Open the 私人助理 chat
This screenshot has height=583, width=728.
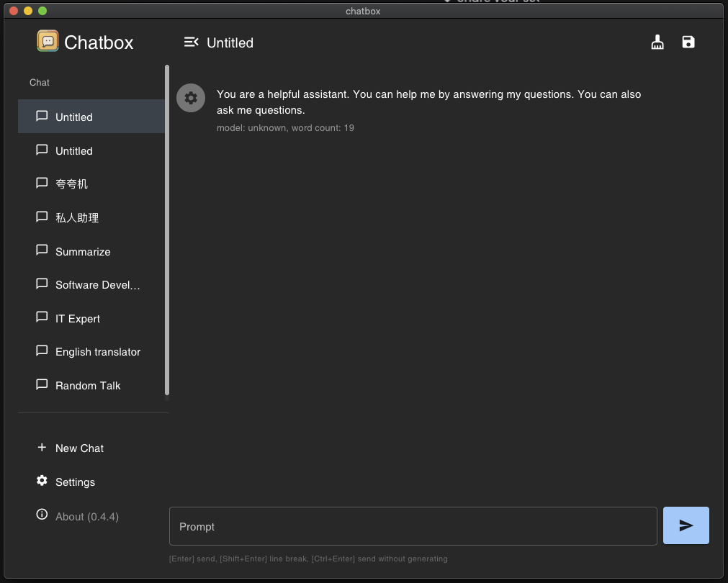(91, 217)
